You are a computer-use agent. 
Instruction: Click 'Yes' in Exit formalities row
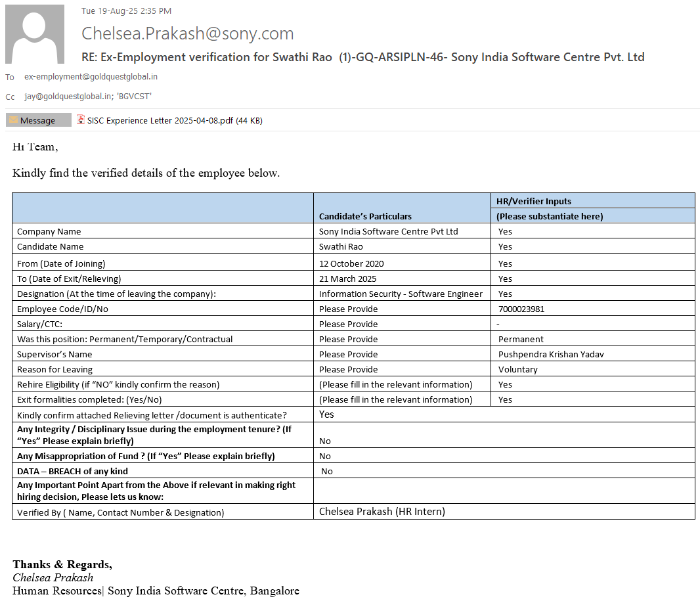[505, 400]
